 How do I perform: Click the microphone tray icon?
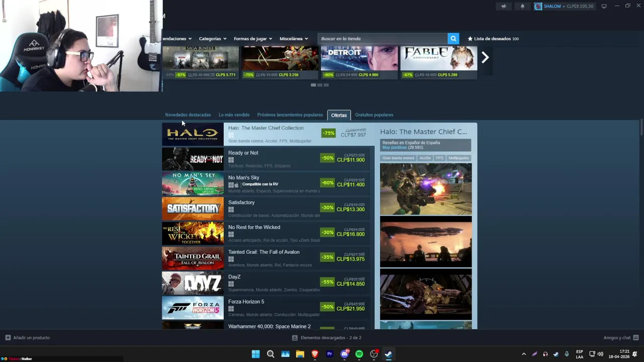click(567, 354)
